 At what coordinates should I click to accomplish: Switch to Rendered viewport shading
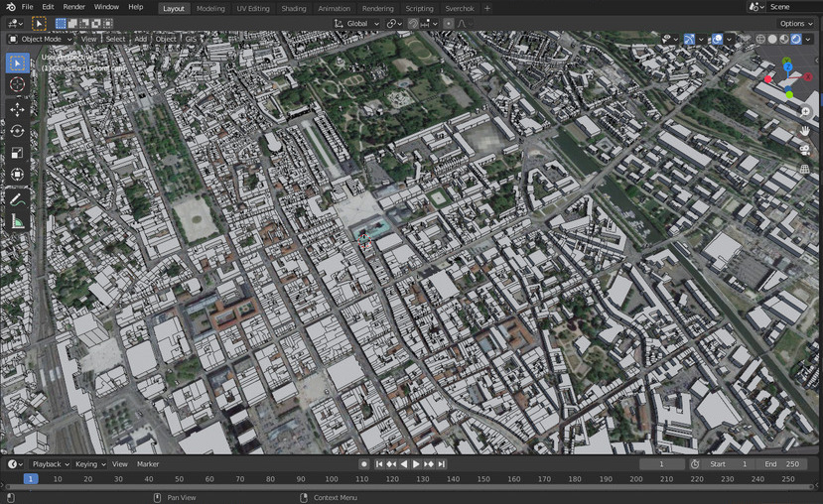click(796, 40)
